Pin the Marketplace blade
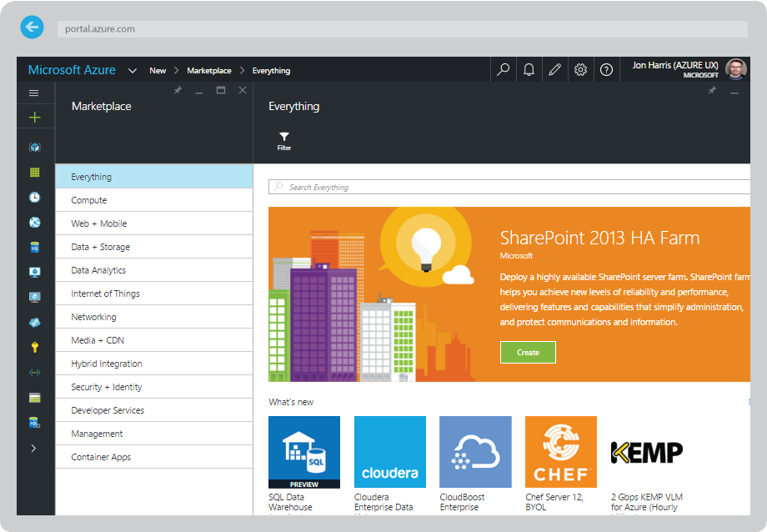 click(x=178, y=91)
